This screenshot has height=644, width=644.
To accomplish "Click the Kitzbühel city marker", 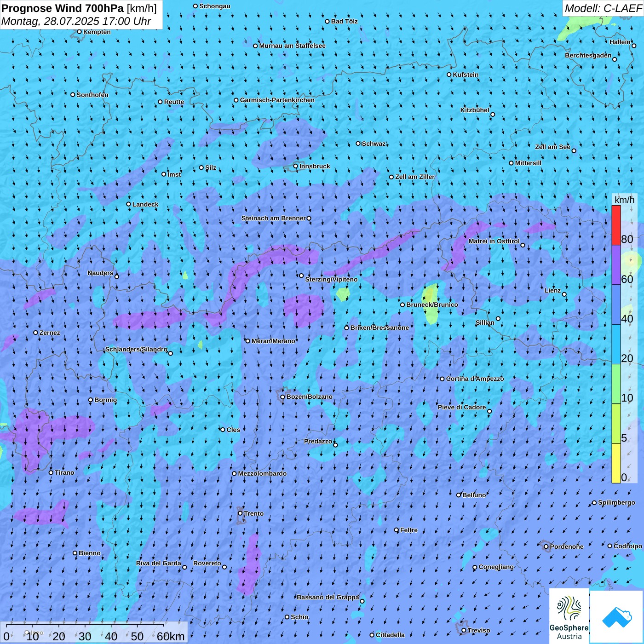I will 493,115.
